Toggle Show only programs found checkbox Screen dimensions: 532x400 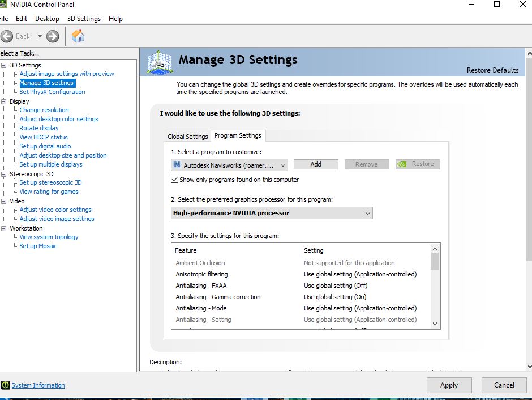[175, 180]
